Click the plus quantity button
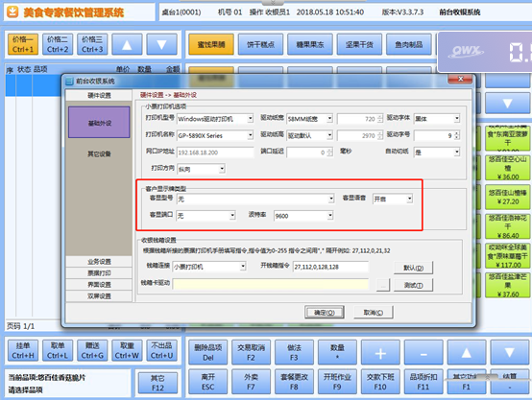This screenshot has height=400, width=532. 380,353
